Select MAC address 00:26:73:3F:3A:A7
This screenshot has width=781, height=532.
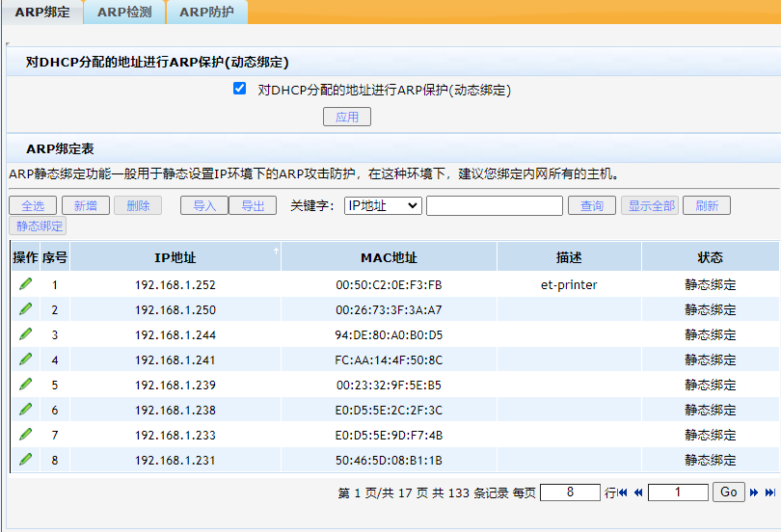(x=389, y=309)
